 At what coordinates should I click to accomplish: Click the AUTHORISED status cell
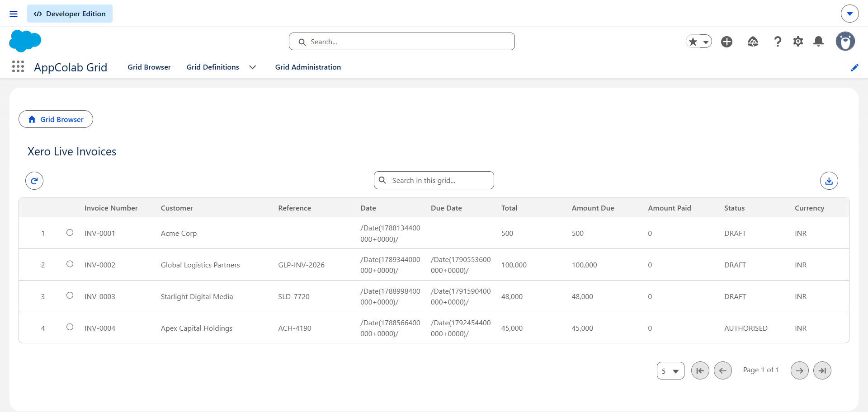click(x=746, y=328)
